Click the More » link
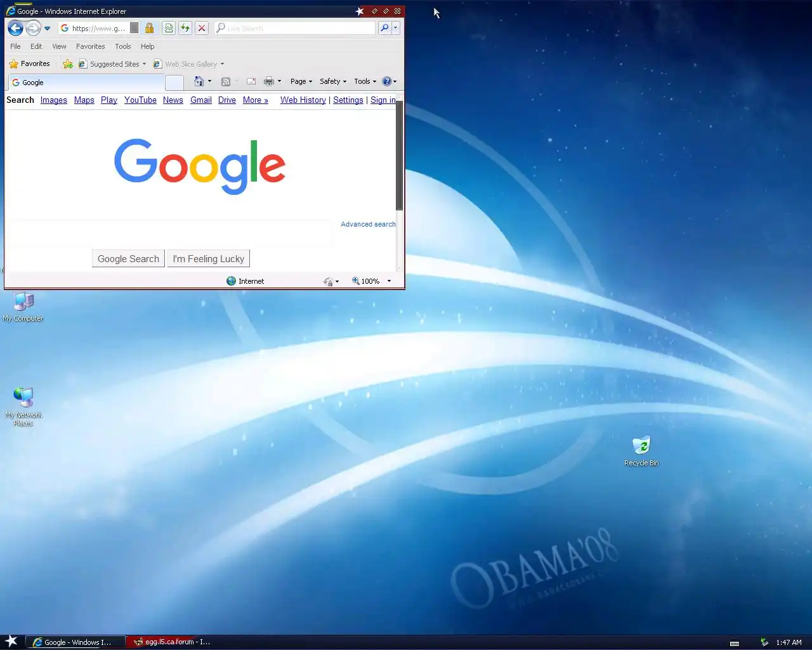 (x=255, y=100)
